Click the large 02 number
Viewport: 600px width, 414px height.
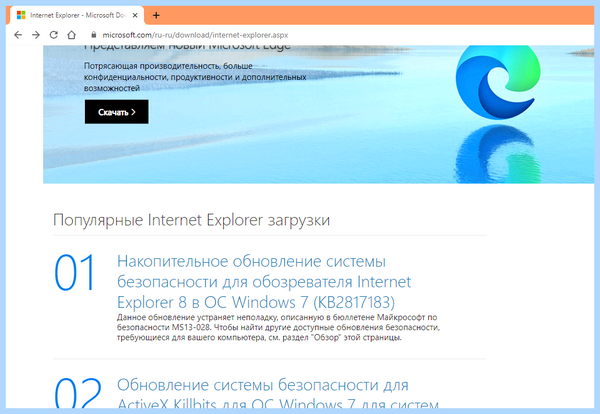coord(78,393)
